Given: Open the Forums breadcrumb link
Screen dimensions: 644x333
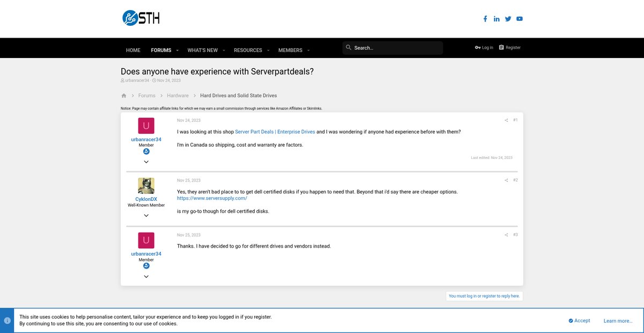Looking at the screenshot, I should [147, 96].
